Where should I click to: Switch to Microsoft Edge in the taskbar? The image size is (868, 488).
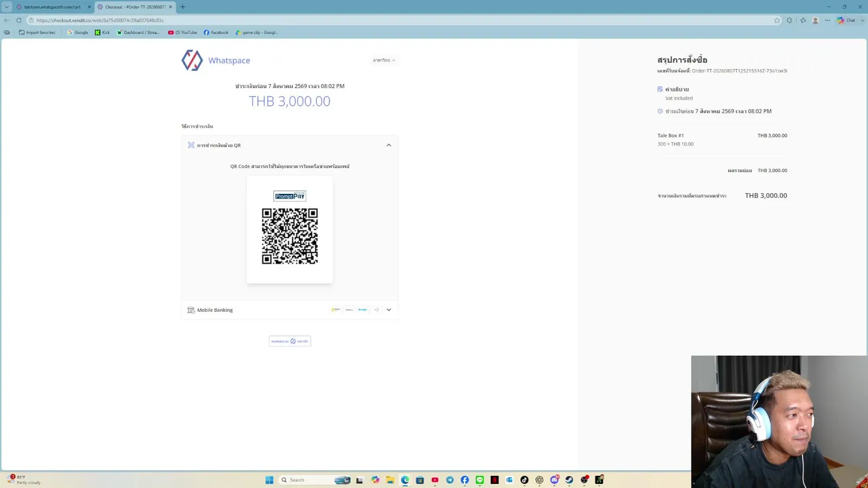(405, 480)
